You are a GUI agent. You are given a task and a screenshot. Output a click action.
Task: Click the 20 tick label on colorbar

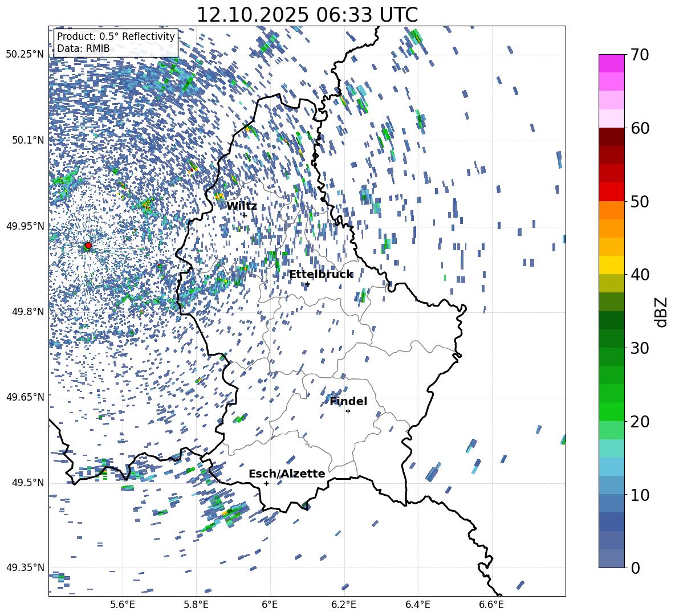(x=640, y=422)
